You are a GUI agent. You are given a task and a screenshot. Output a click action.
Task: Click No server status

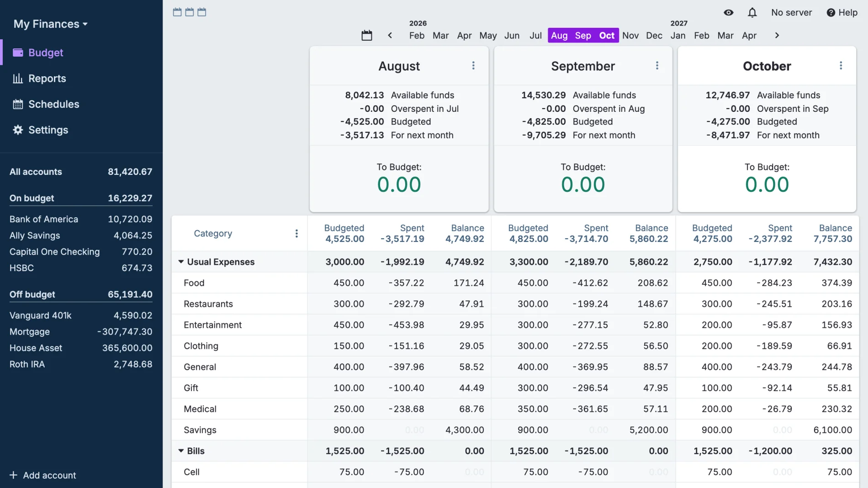(x=791, y=13)
